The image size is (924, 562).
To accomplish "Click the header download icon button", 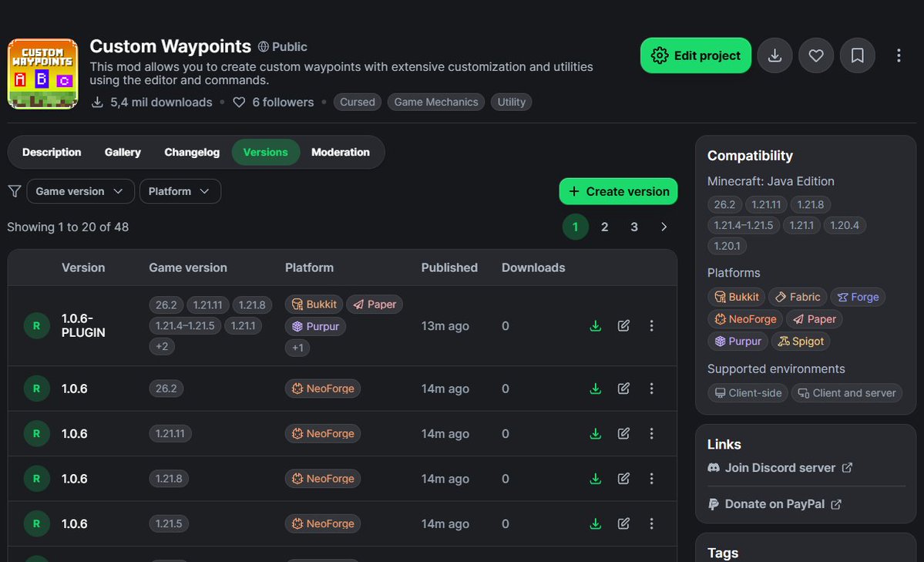I will (x=775, y=56).
